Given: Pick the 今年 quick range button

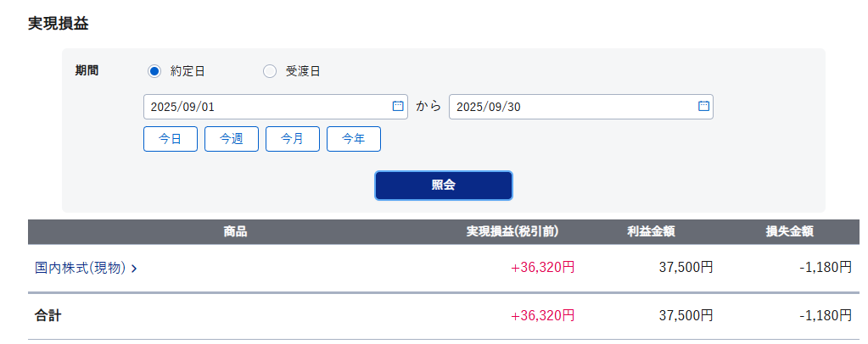Looking at the screenshot, I should (354, 139).
